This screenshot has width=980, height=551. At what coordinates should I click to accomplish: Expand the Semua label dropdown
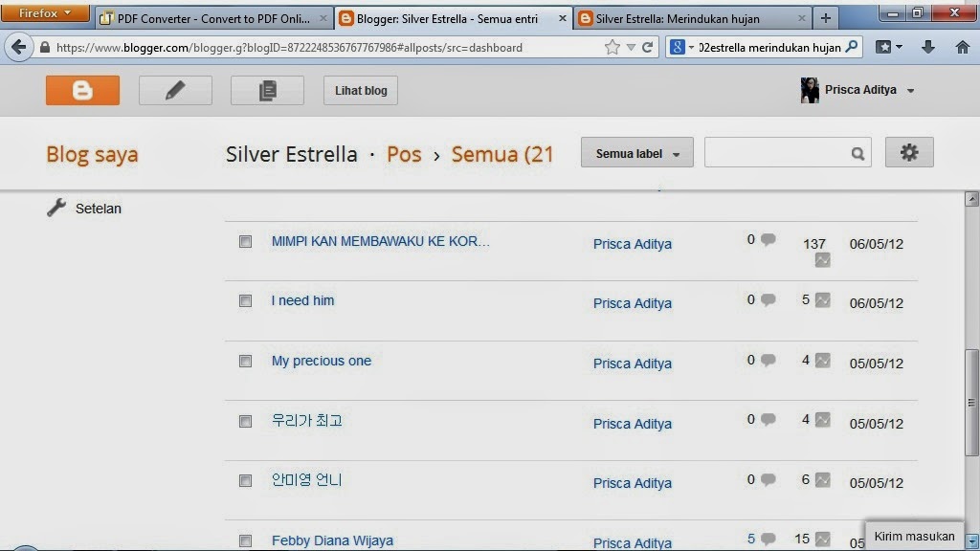click(636, 153)
